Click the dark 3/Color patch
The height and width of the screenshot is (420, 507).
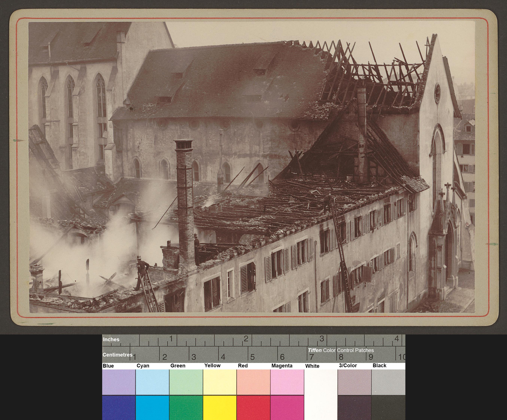[354, 408]
